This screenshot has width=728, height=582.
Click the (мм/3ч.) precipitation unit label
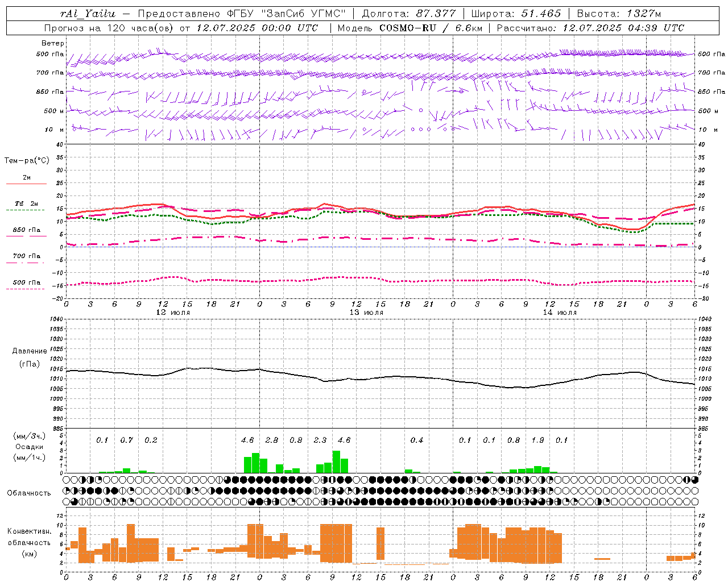[29, 436]
